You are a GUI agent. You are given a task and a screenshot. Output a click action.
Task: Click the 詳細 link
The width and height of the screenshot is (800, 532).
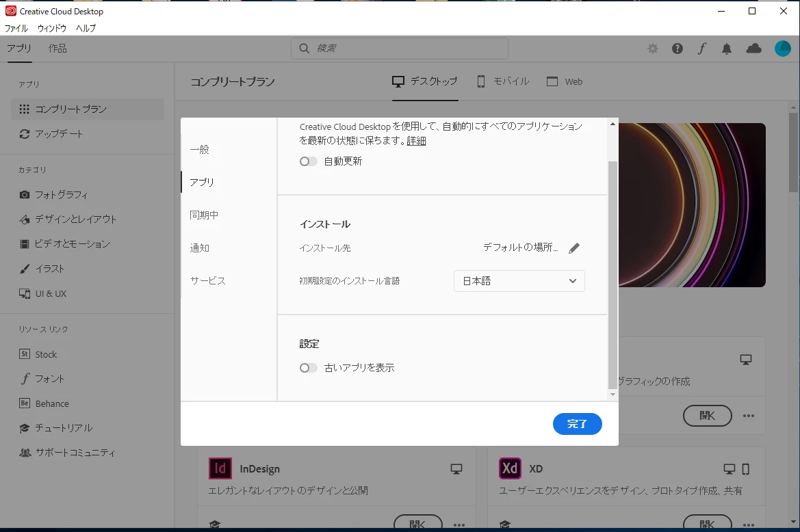(x=416, y=141)
